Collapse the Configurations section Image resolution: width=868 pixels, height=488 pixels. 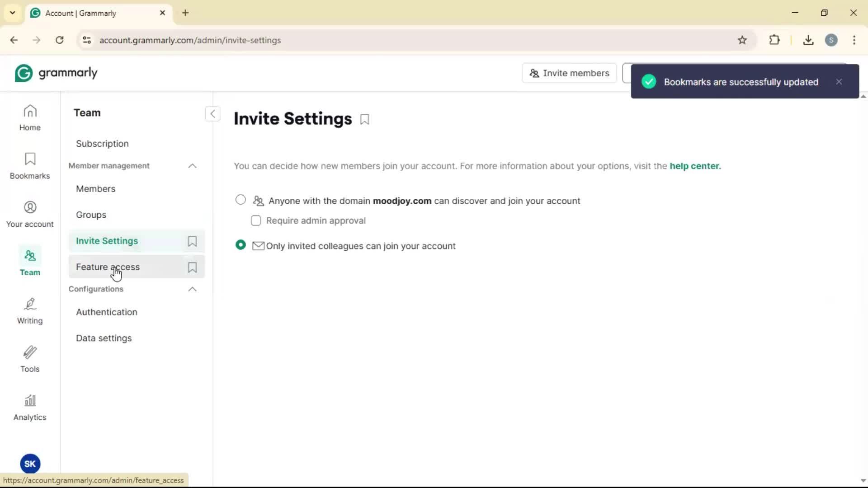pyautogui.click(x=192, y=289)
